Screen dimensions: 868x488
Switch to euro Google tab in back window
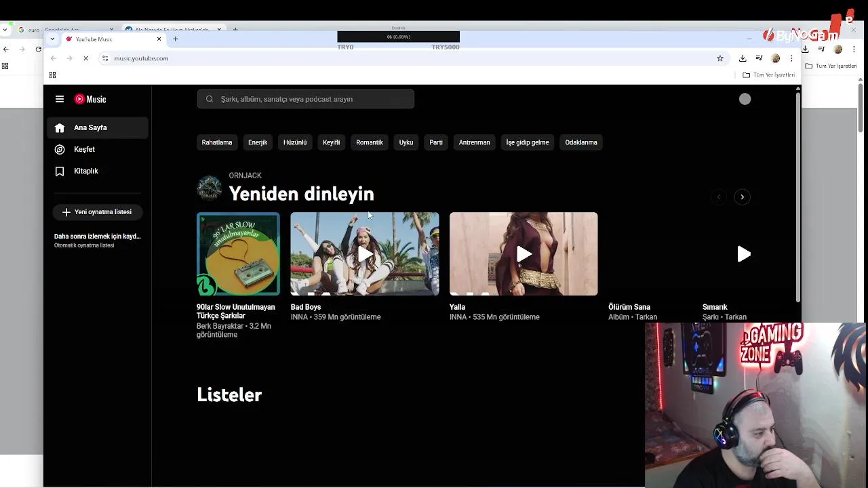(x=64, y=30)
